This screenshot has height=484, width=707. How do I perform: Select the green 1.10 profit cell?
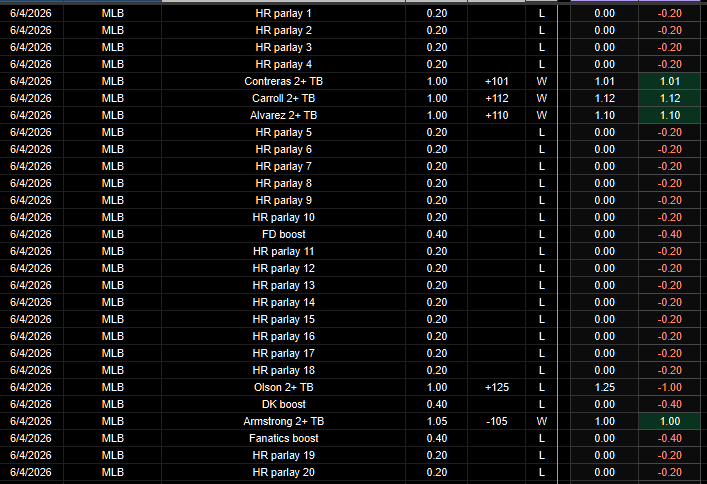(x=670, y=115)
